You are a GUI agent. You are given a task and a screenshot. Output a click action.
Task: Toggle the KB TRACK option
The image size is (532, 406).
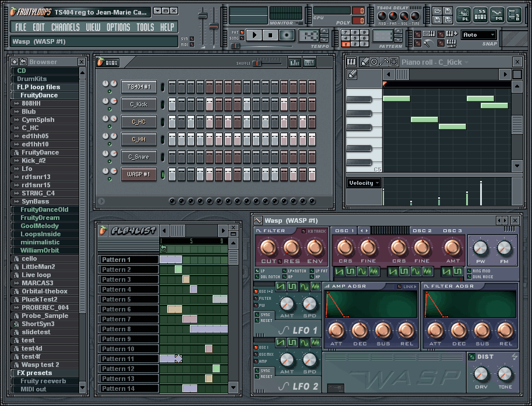(304, 231)
